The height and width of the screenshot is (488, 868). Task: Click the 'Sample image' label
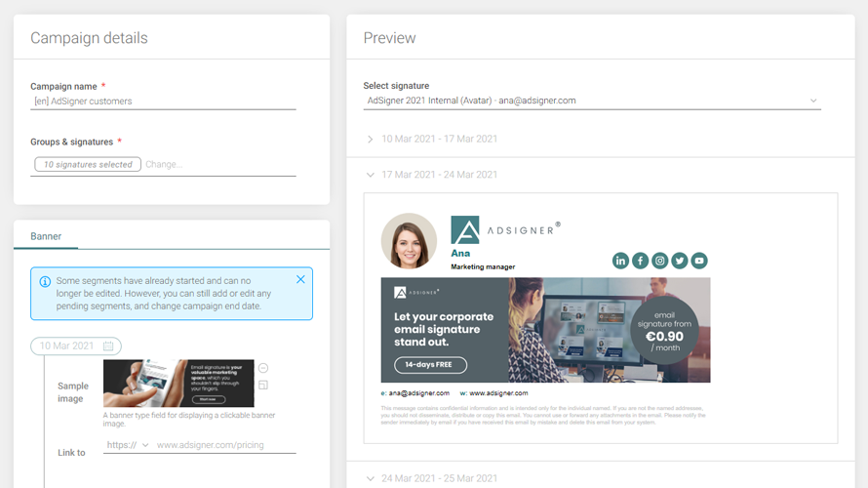pos(73,392)
